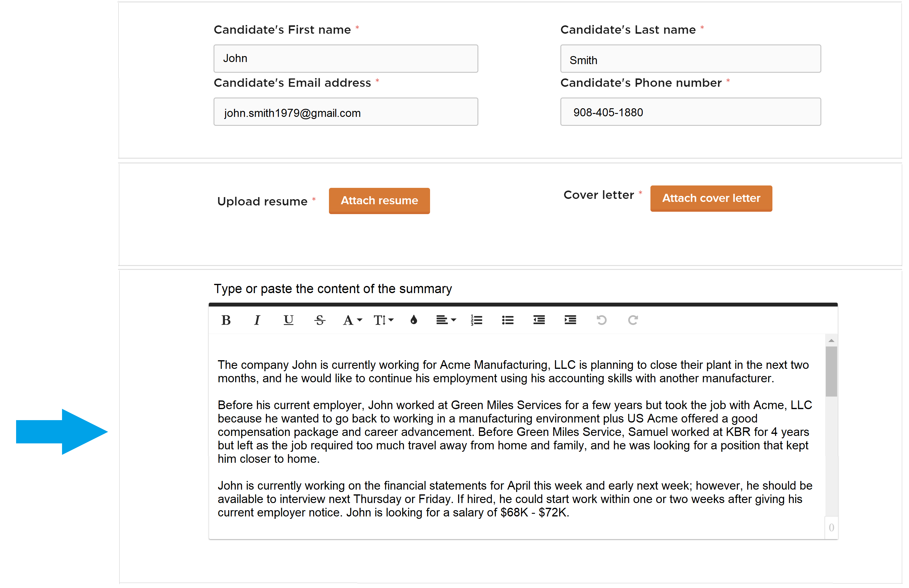The width and height of the screenshot is (909, 588).
Task: Toggle bold formatting in editor toolbar
Action: pos(226,320)
